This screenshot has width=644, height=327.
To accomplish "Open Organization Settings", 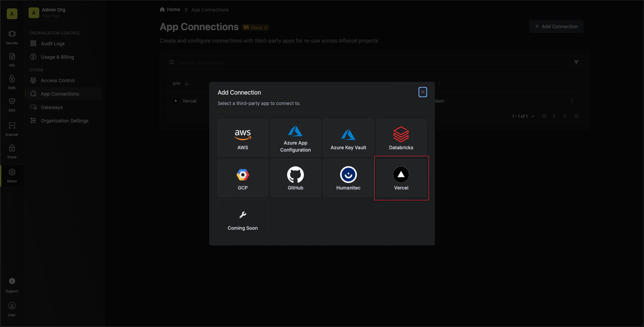I will 64,121.
